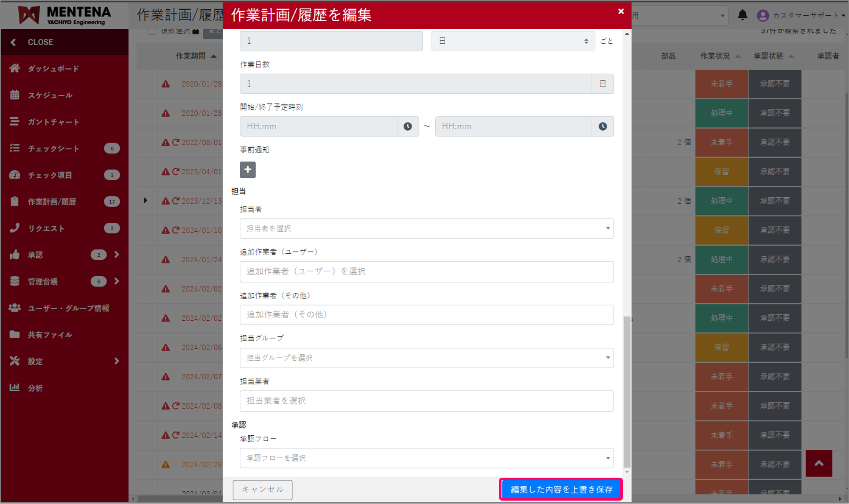Toggle the 複数選択 checkbox
The height and width of the screenshot is (504, 849).
pyautogui.click(x=152, y=31)
